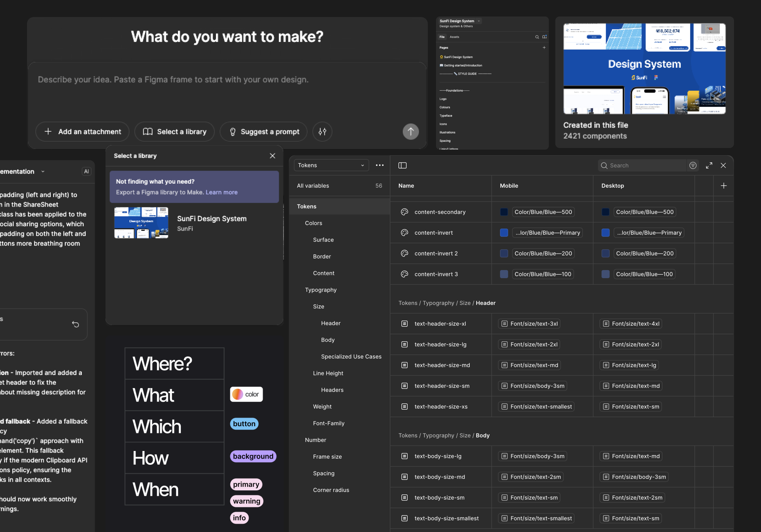Expand the variables window to full size
This screenshot has width=761, height=532.
pyautogui.click(x=709, y=165)
